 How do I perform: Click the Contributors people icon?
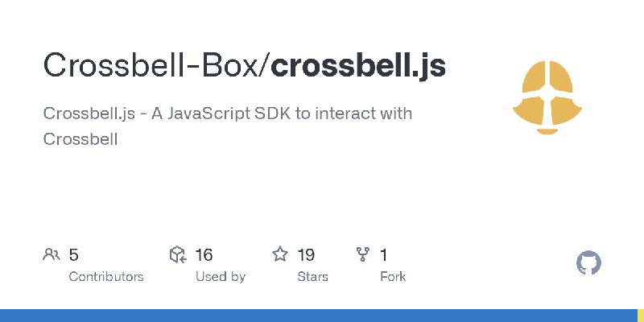click(52, 255)
